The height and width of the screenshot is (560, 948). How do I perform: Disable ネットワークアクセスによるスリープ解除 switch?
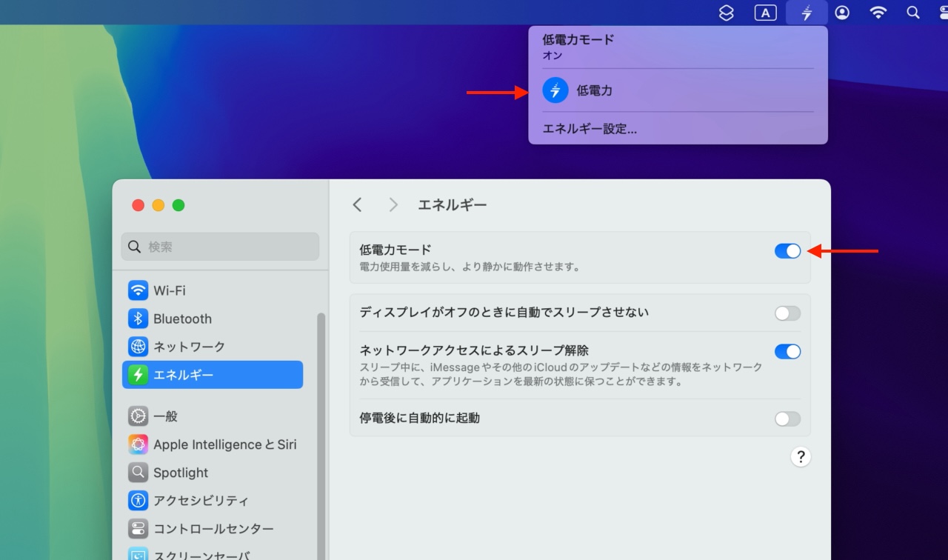click(x=788, y=351)
